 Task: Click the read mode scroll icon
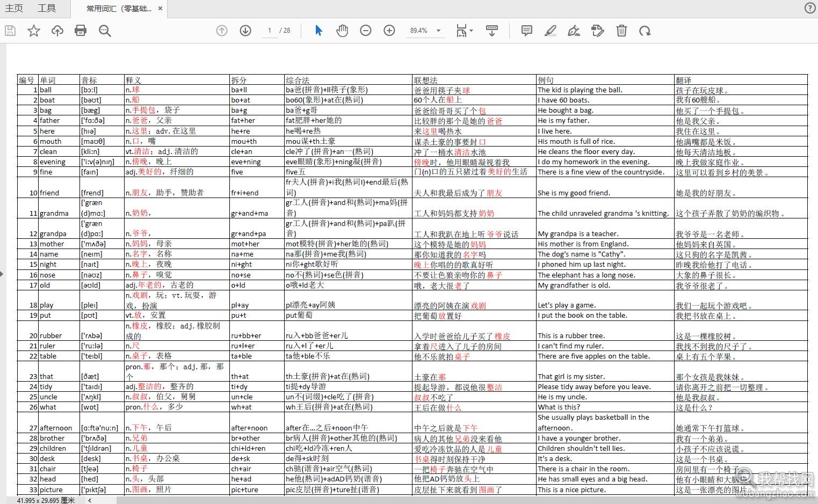click(491, 31)
